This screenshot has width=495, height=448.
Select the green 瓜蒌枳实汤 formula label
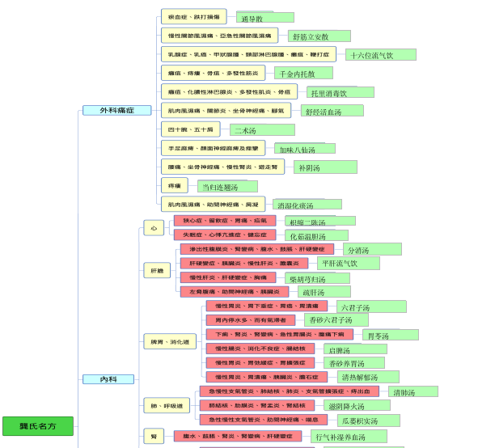[x=369, y=421]
